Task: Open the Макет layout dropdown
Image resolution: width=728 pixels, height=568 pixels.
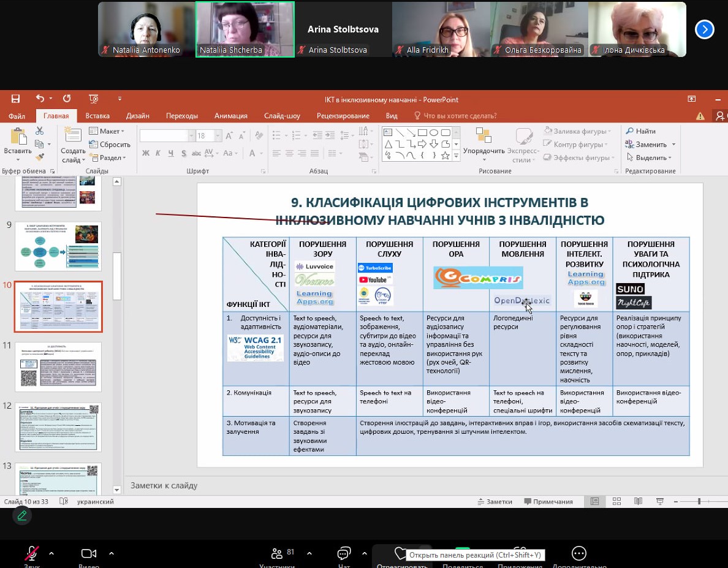Action: (x=107, y=131)
